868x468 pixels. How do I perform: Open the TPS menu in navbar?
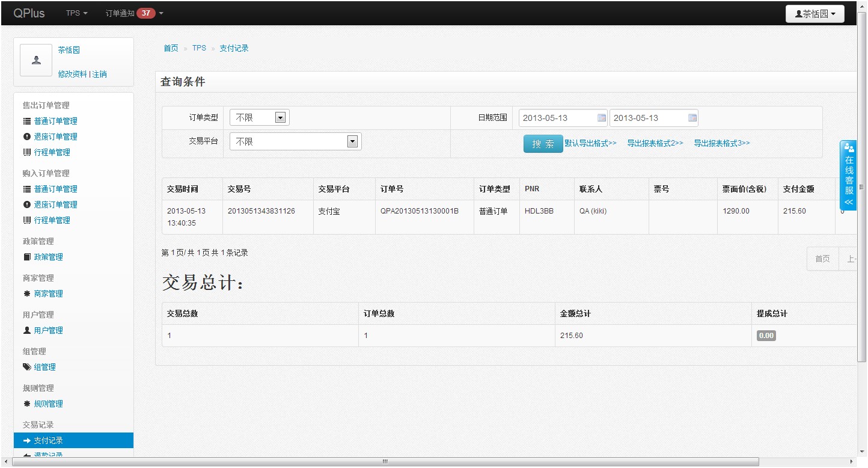[76, 13]
